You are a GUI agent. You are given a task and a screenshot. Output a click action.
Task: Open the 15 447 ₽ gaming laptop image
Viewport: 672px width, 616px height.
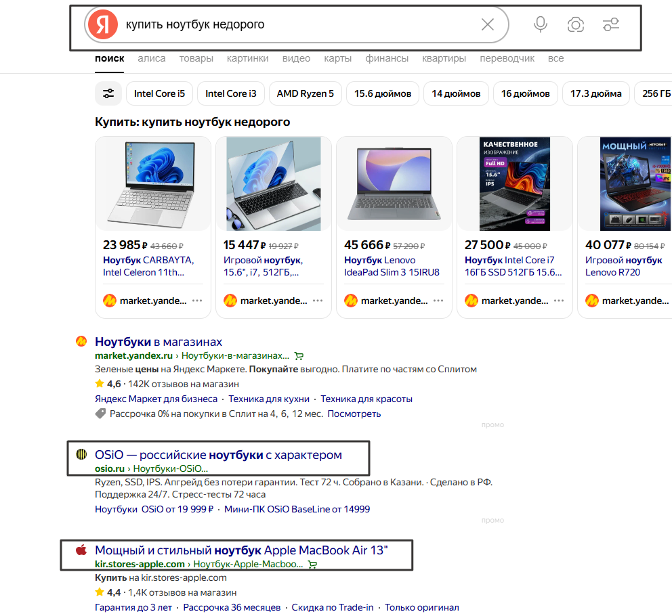click(274, 183)
